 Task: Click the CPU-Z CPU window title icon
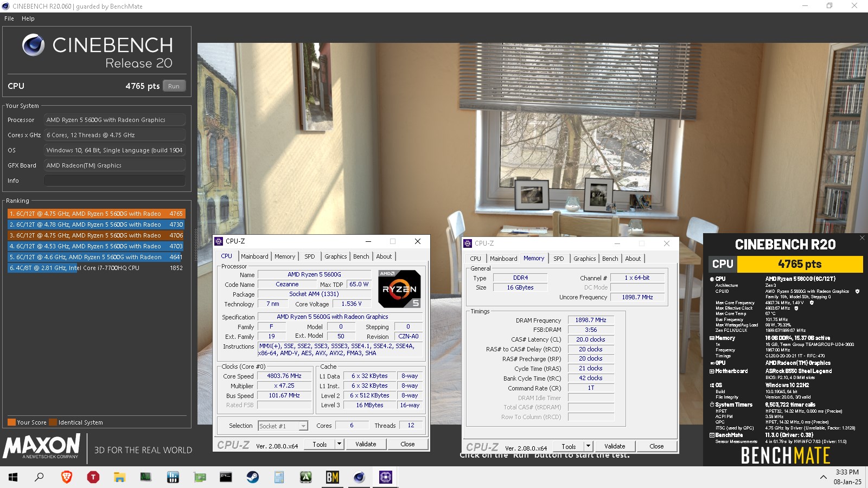click(x=219, y=241)
